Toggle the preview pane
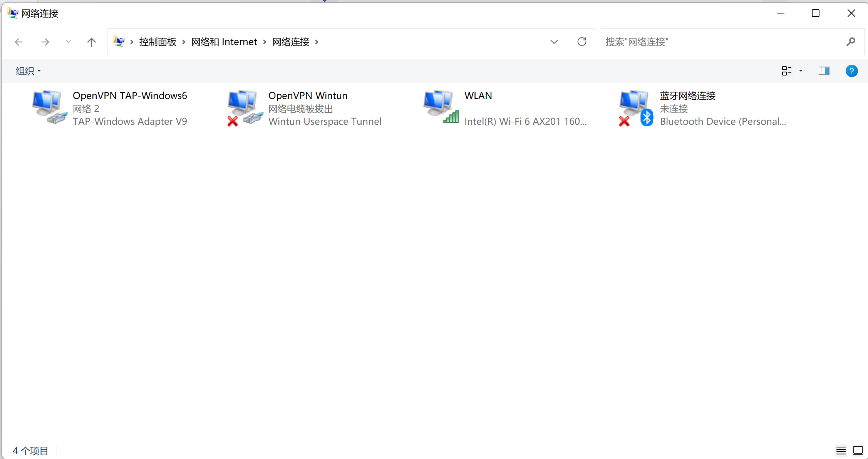Image resolution: width=868 pixels, height=459 pixels. [824, 71]
